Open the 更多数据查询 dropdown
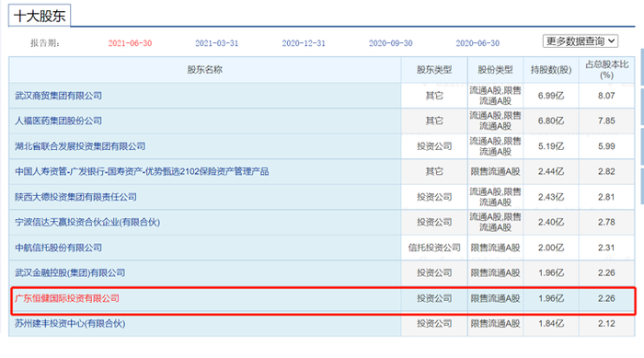The image size is (644, 358). [x=581, y=41]
